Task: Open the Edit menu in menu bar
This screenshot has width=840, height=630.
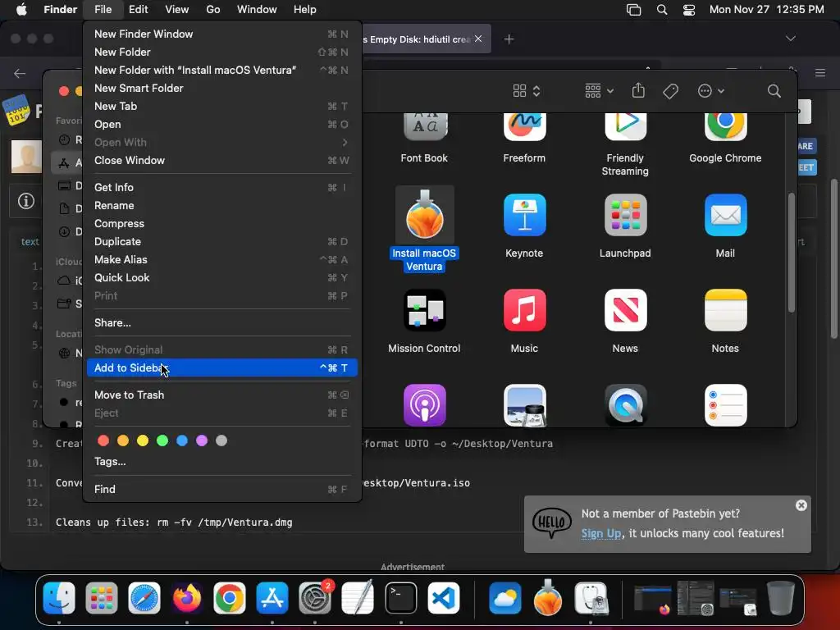Action: [x=138, y=10]
